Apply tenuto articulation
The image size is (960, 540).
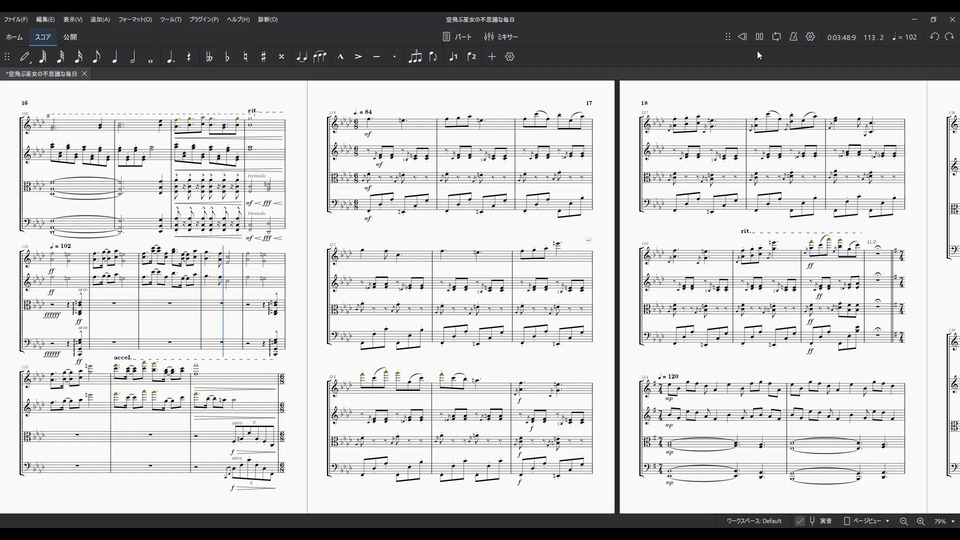[x=377, y=56]
